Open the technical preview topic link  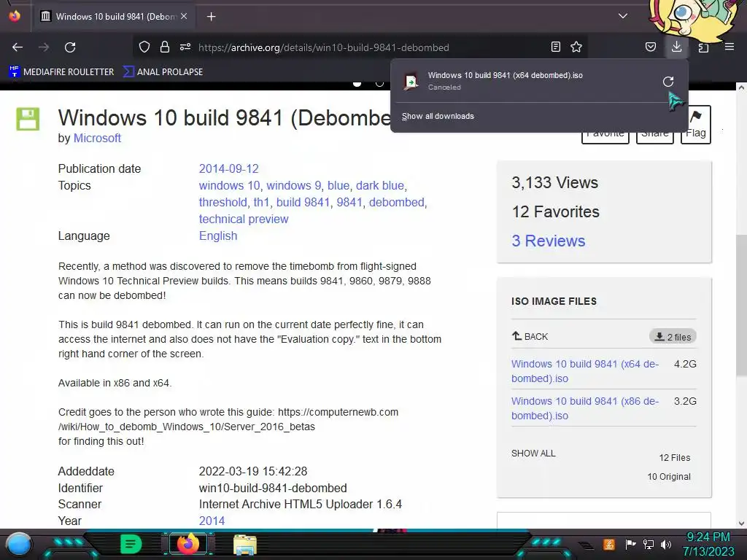pos(244,219)
